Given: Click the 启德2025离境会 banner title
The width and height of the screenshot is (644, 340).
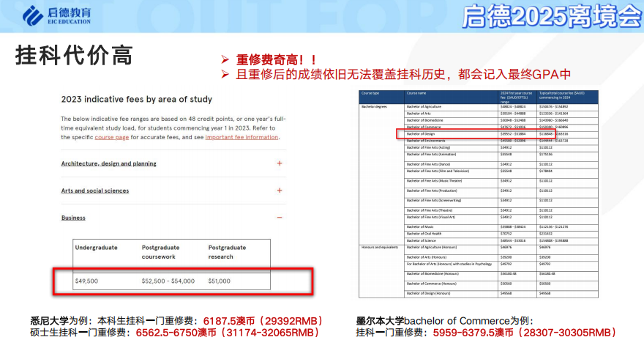Looking at the screenshot, I should point(552,18).
